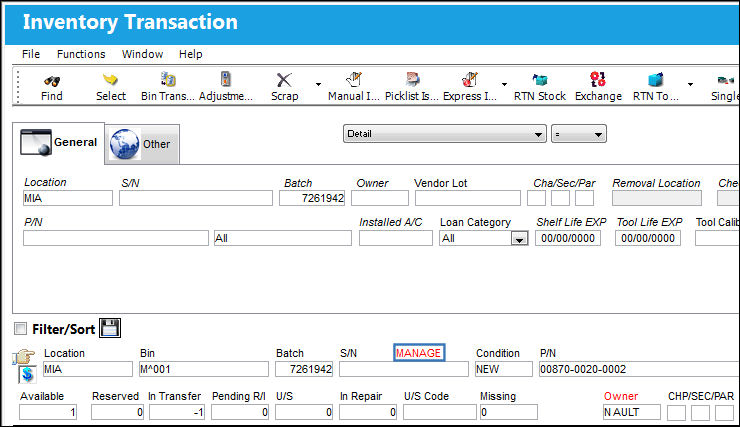Expand the arrow next to RTN To
Viewport: 740px width, 427px height.
(x=690, y=84)
